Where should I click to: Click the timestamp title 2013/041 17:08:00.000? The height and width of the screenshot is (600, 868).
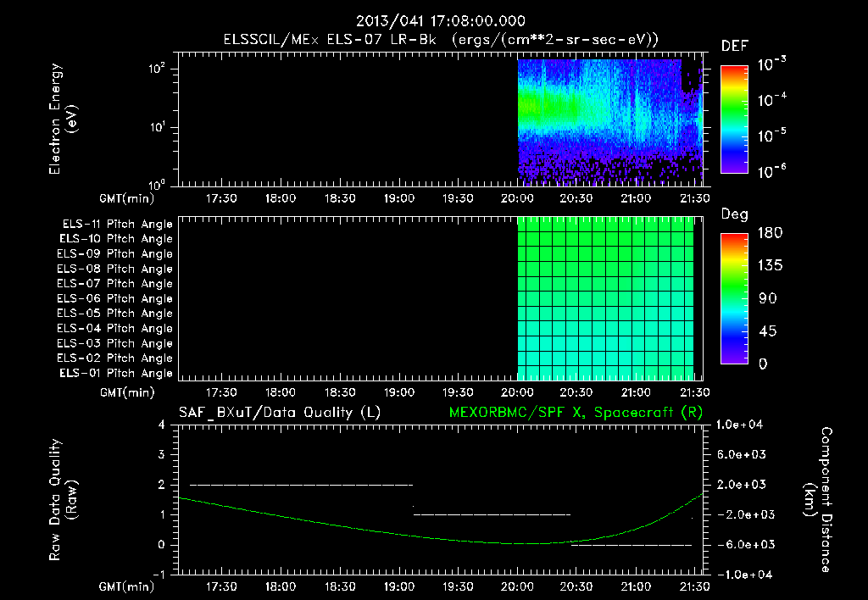[x=440, y=21]
